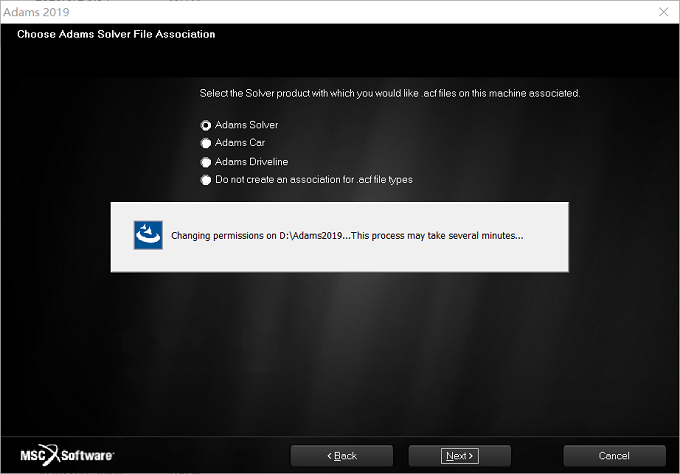This screenshot has height=474, width=680.
Task: Click the Next button
Action: 460,456
